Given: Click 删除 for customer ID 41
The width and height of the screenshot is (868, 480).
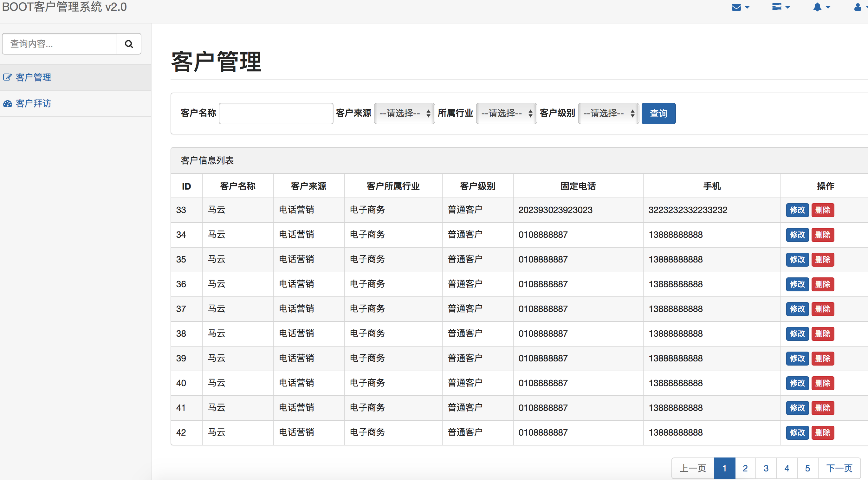Looking at the screenshot, I should click(x=823, y=407).
